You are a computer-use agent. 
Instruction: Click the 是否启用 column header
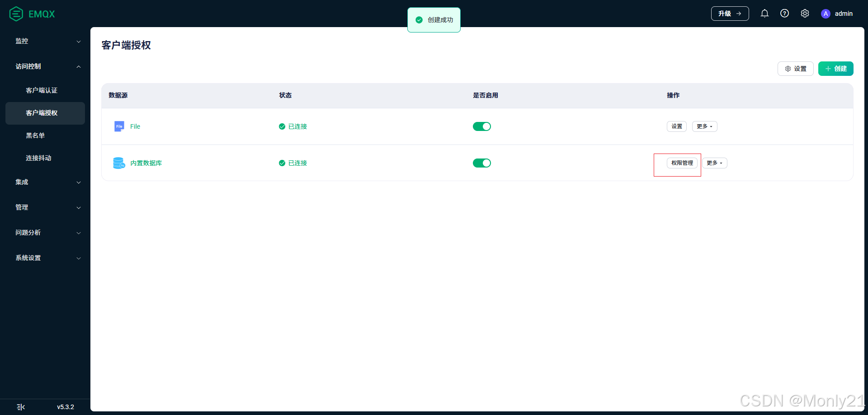pyautogui.click(x=486, y=95)
